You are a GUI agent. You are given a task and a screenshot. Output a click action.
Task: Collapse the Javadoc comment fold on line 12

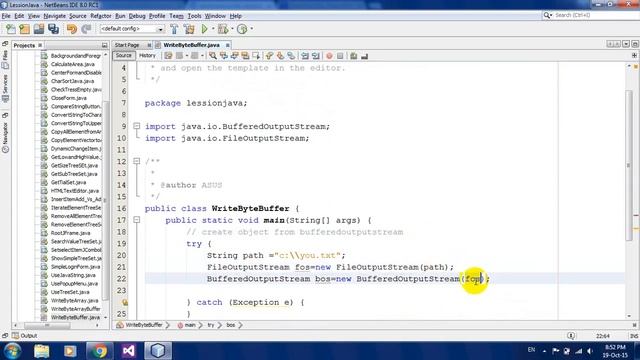137,161
